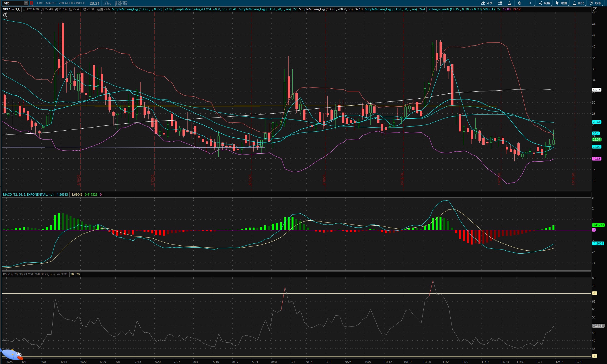Click the 范围:2.66 range value

tap(103, 9)
